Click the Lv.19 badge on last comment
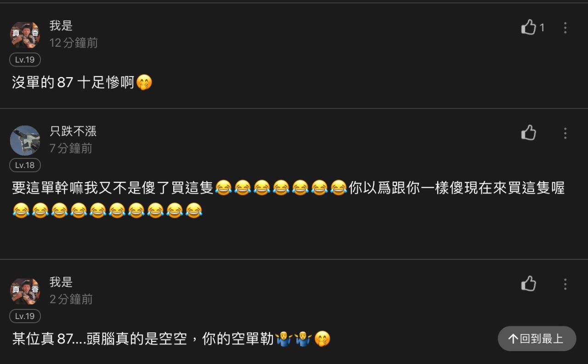Screen dimensions: 588x364 25,316
